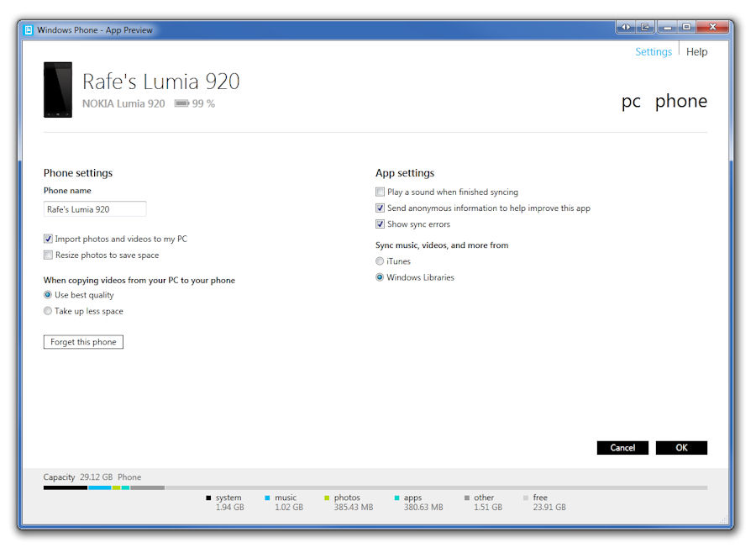
Task: Click the '1.51 GB' other value
Action: pyautogui.click(x=488, y=507)
